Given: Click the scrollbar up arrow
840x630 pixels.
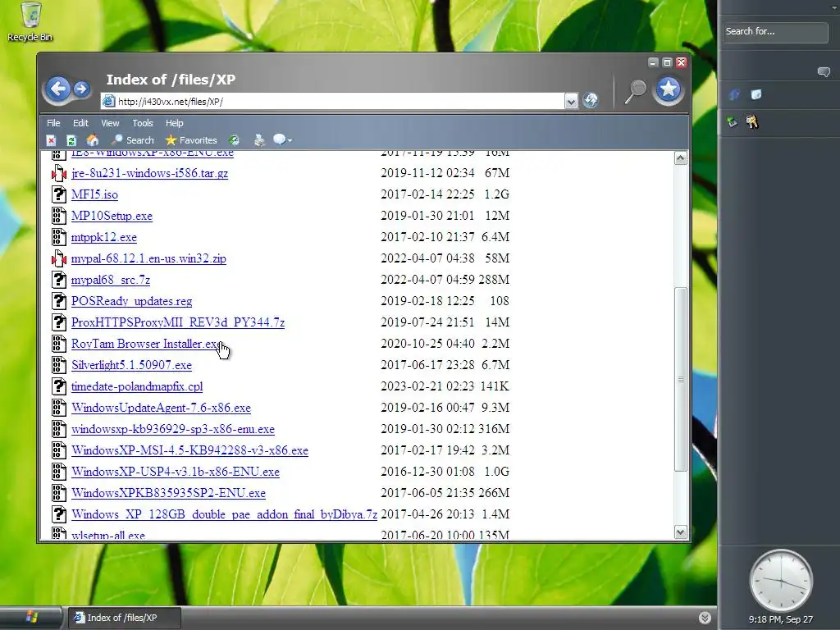Looking at the screenshot, I should [x=680, y=158].
